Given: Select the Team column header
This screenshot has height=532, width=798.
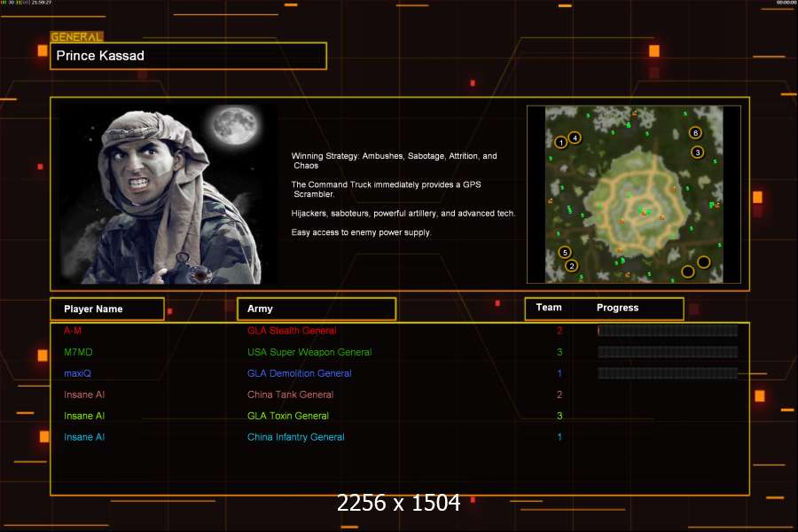Looking at the screenshot, I should [x=549, y=308].
